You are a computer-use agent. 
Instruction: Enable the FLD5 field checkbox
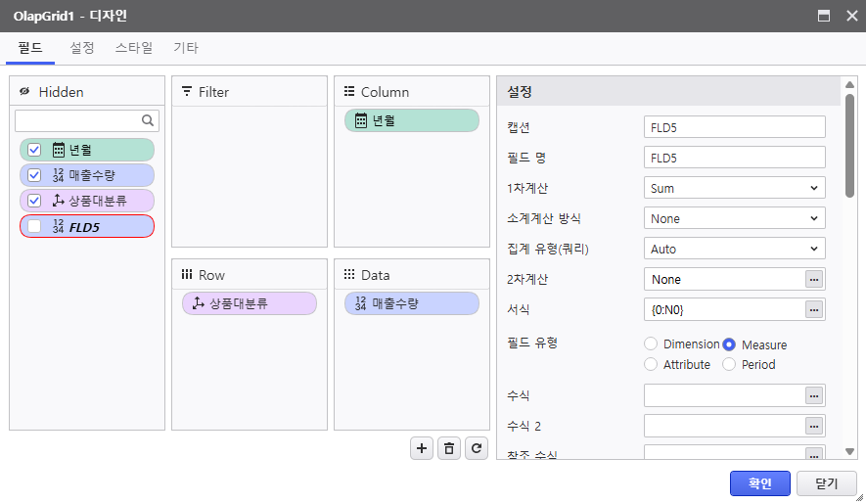click(34, 226)
